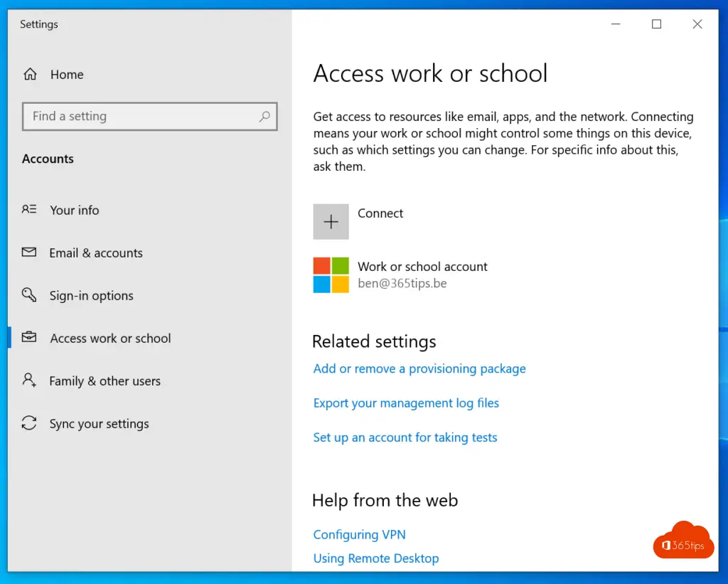Click the Sign-in options key icon
Image resolution: width=728 pixels, height=584 pixels.
[x=28, y=294]
